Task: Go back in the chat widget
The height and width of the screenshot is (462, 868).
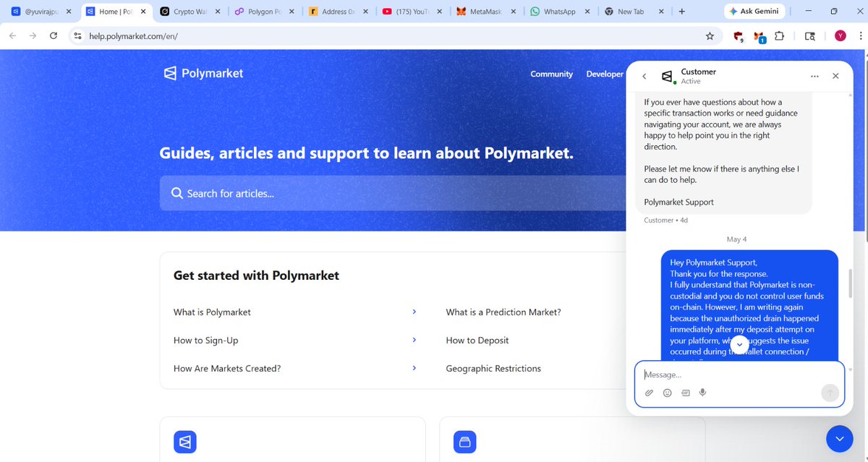Action: pyautogui.click(x=644, y=76)
